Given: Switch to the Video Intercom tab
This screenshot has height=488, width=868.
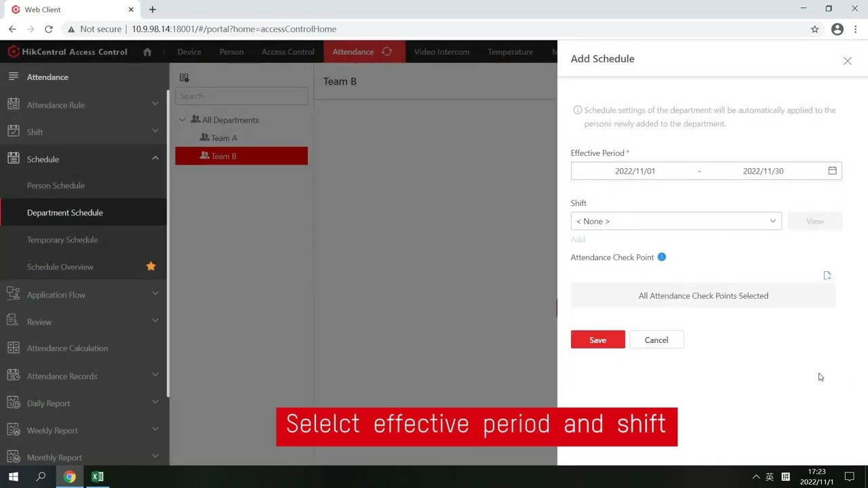Looking at the screenshot, I should click(441, 52).
